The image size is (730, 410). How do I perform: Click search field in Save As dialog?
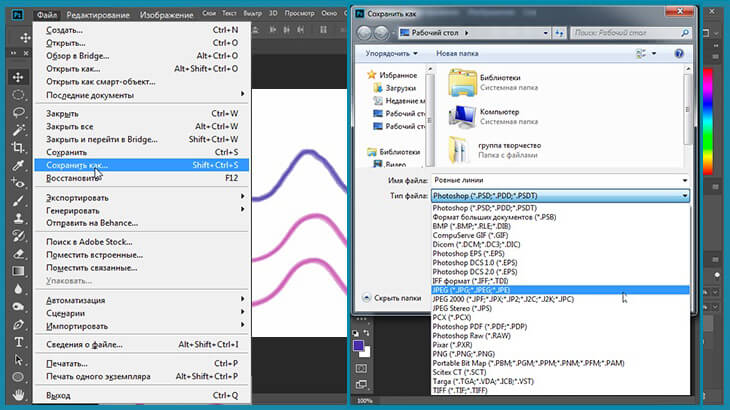631,33
